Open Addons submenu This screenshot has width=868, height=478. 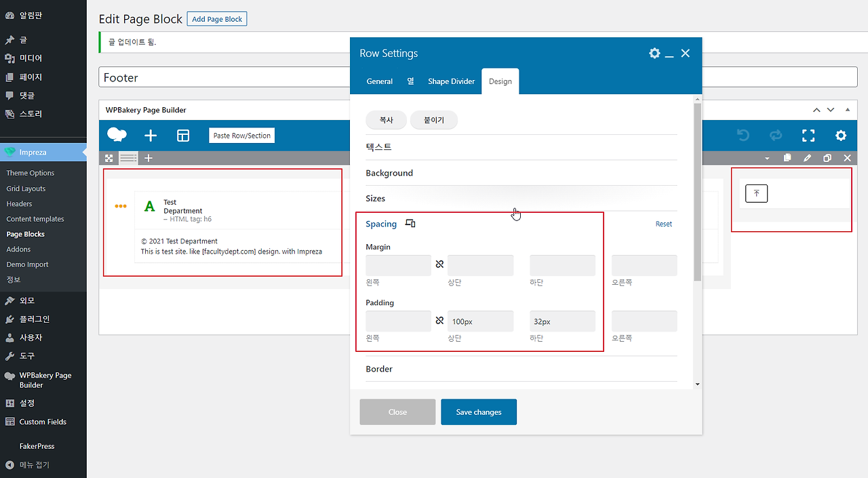[18, 250]
